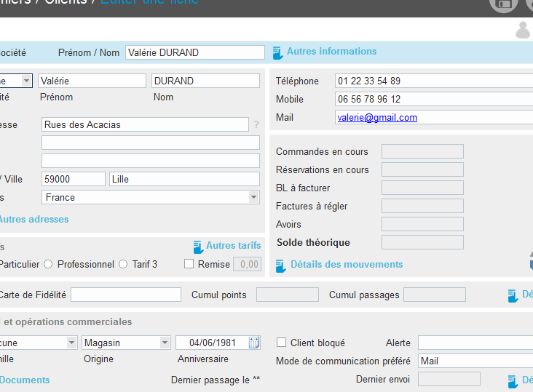Open the France country dropdown
The width and height of the screenshot is (533, 392).
[x=253, y=197]
